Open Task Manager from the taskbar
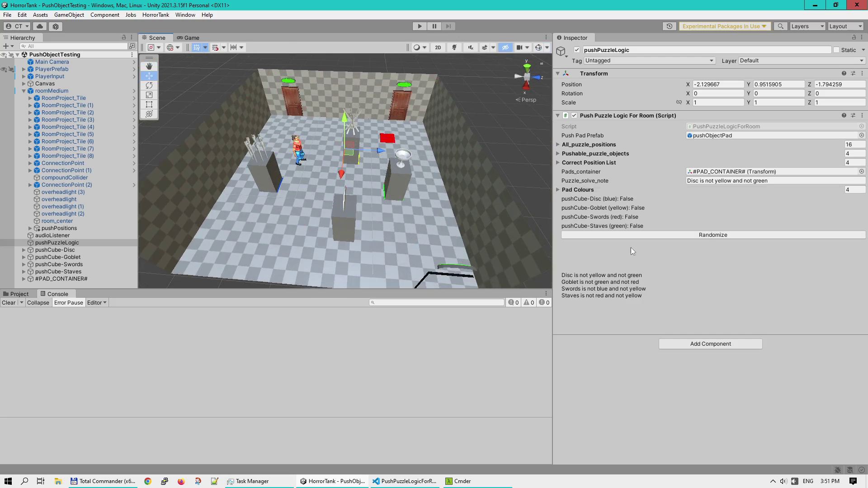 248,481
